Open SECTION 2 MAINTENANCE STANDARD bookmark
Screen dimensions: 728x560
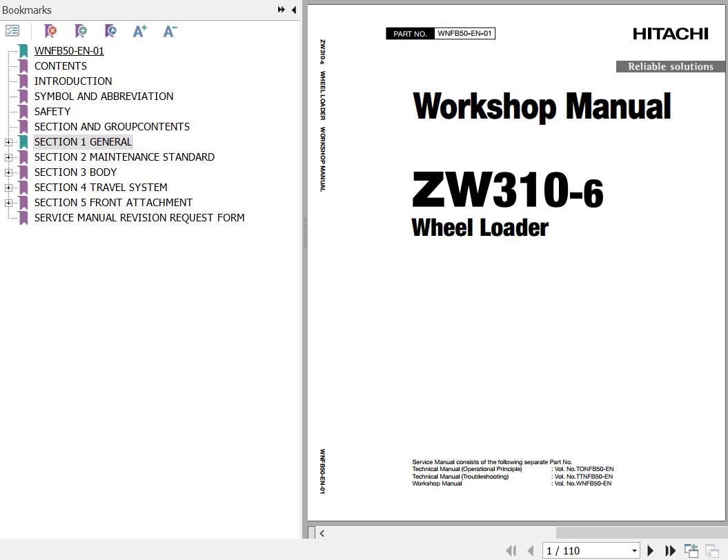coord(124,157)
